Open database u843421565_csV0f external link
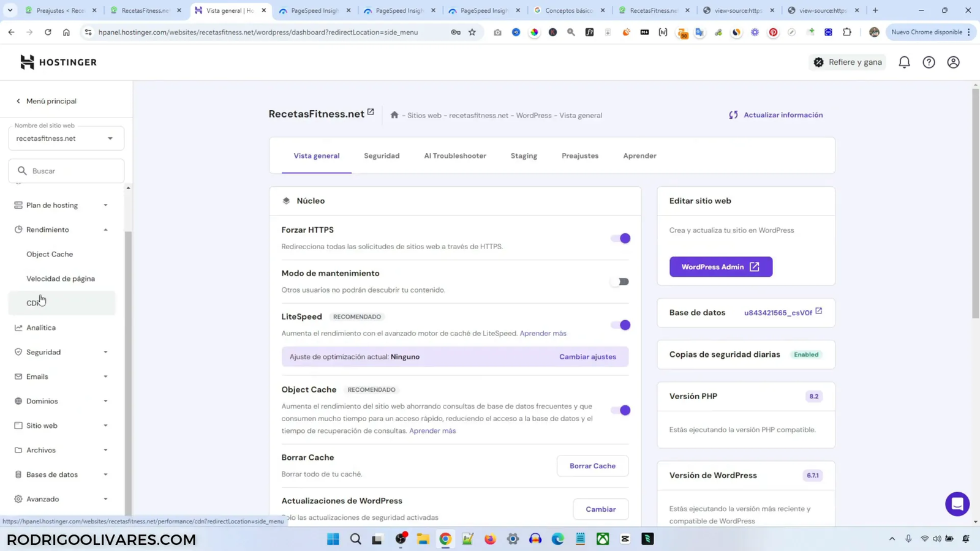The width and height of the screenshot is (980, 551). [x=818, y=312]
